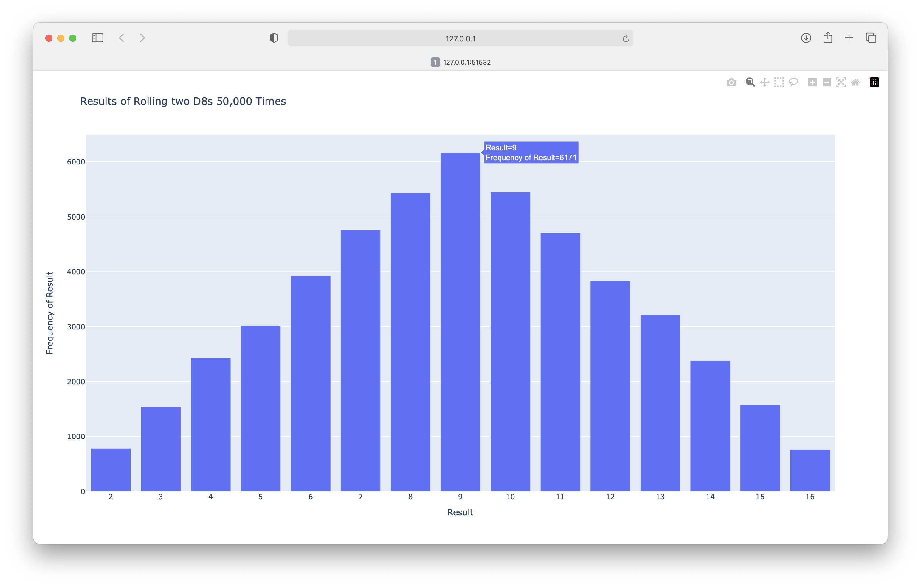Click the bar for result 10
The width and height of the screenshot is (921, 588).
[x=510, y=342]
